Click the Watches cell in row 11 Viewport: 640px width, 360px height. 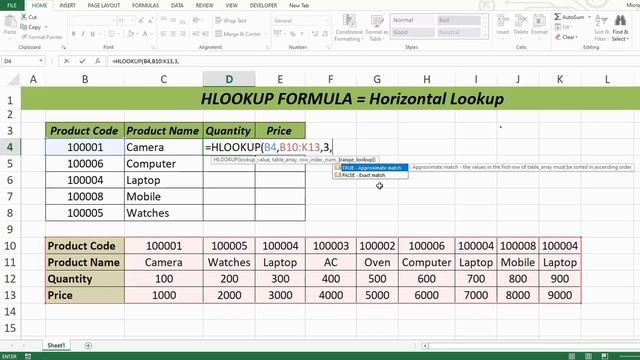point(229,262)
